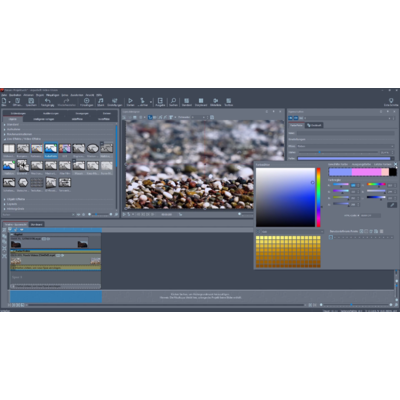Open the Deckkraft tab in properties
This screenshot has width=400, height=400.
[314, 125]
